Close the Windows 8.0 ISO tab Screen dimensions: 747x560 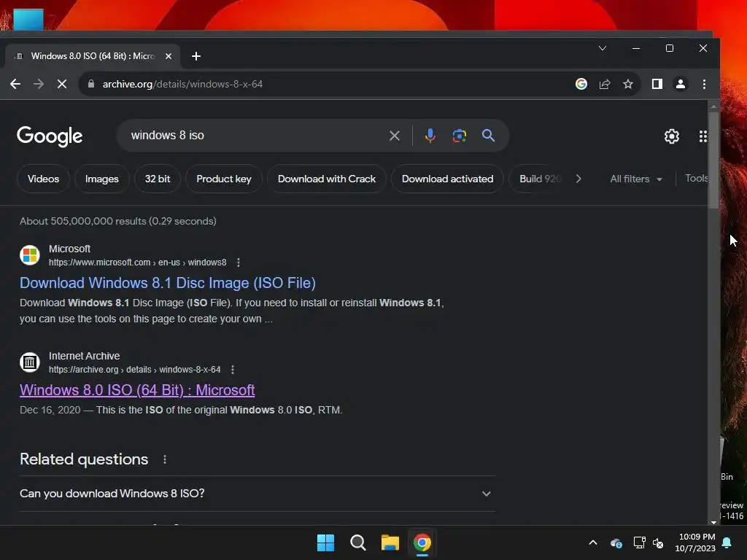point(169,56)
